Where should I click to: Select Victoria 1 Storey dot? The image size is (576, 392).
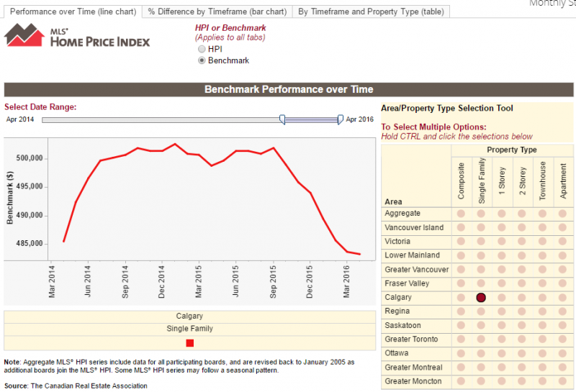coord(502,242)
